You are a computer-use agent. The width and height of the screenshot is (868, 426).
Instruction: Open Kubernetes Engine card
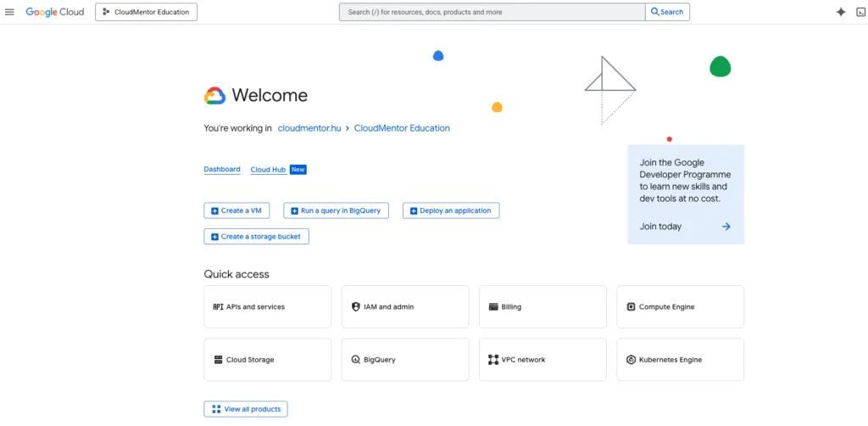(680, 360)
